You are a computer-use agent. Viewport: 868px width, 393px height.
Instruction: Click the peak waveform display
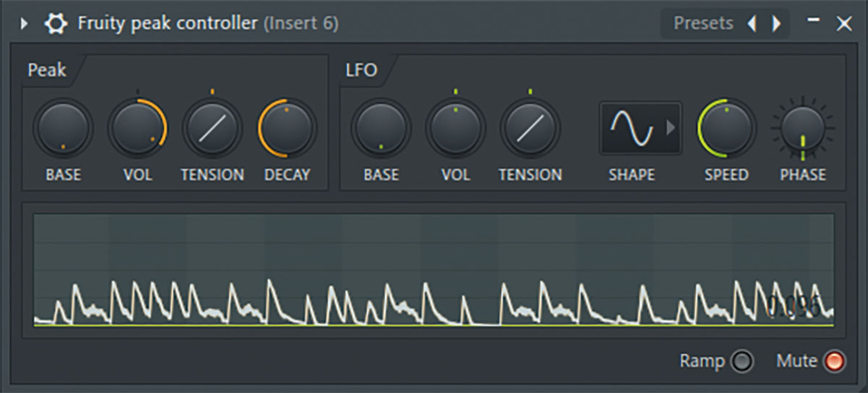coord(433,269)
